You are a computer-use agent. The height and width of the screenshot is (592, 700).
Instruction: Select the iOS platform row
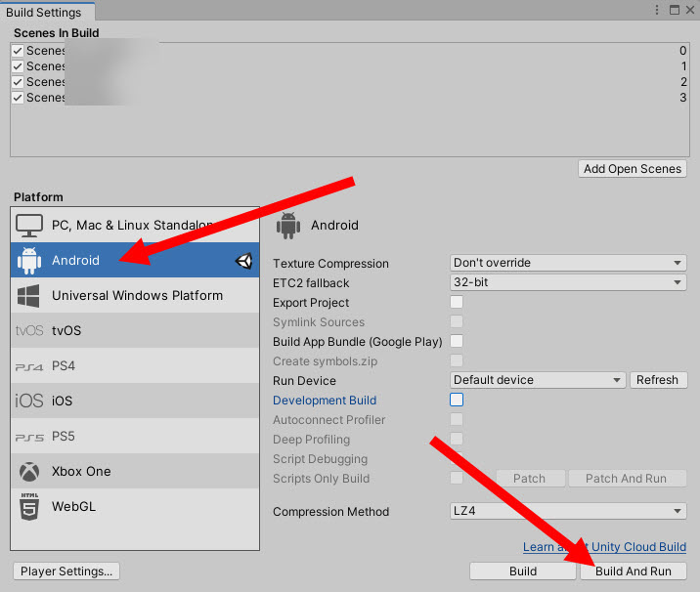click(x=135, y=401)
